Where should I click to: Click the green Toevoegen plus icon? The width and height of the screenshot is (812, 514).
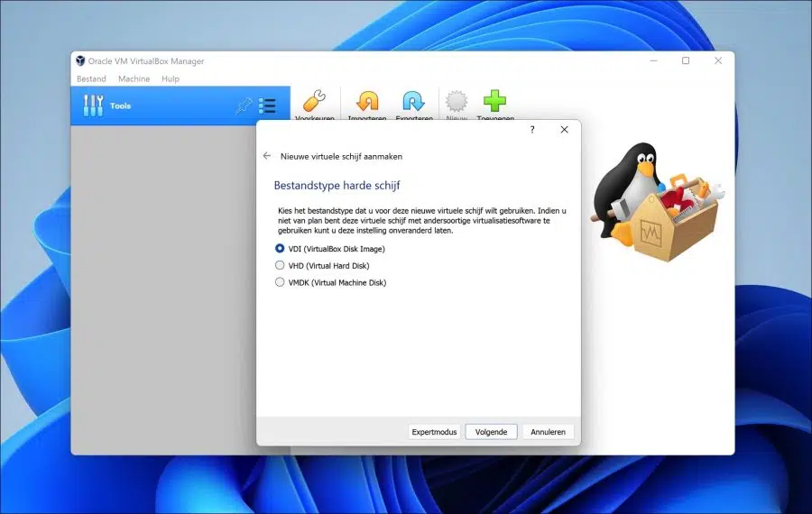point(494,101)
